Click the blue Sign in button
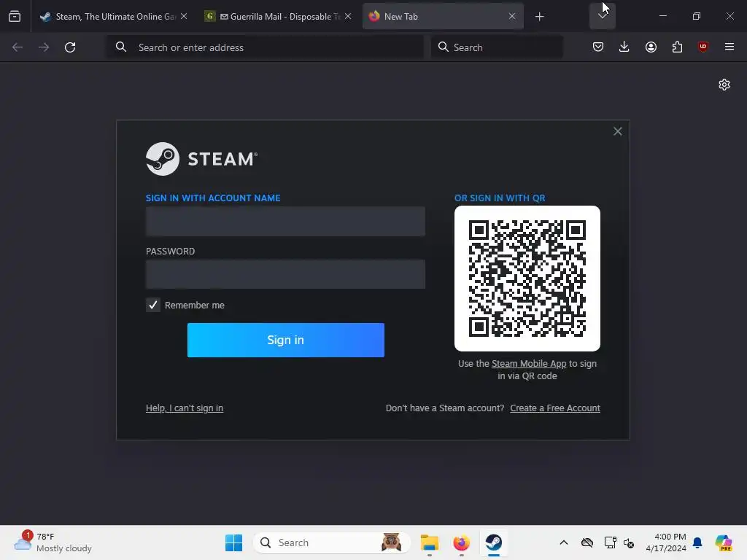Screen dimensions: 747x560 pos(286,340)
